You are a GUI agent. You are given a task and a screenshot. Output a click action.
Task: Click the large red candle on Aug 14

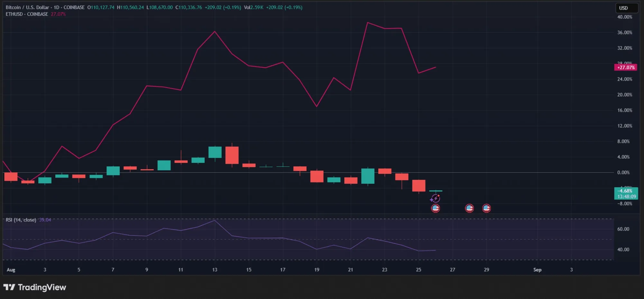(232, 155)
